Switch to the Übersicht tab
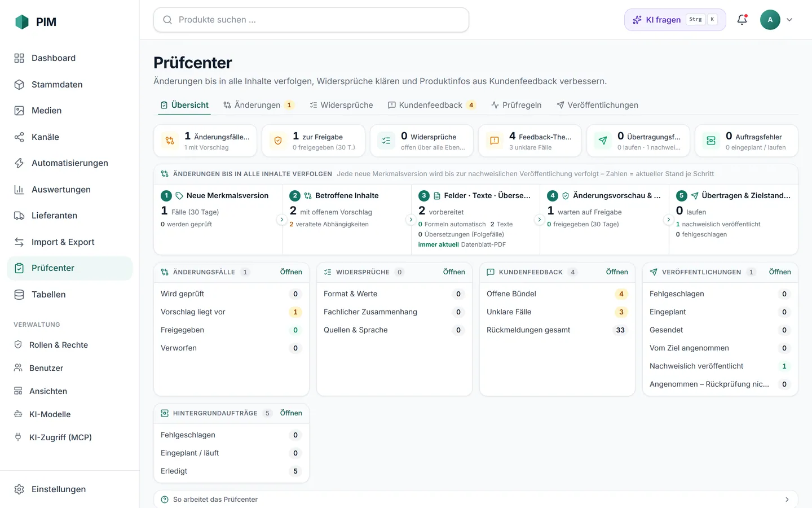Image resolution: width=812 pixels, height=508 pixels. (184, 105)
